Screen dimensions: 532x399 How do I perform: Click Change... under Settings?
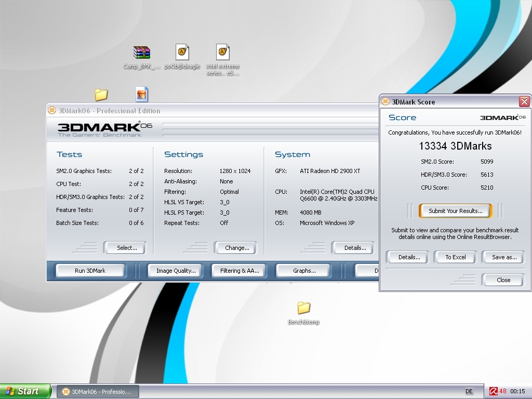(236, 248)
